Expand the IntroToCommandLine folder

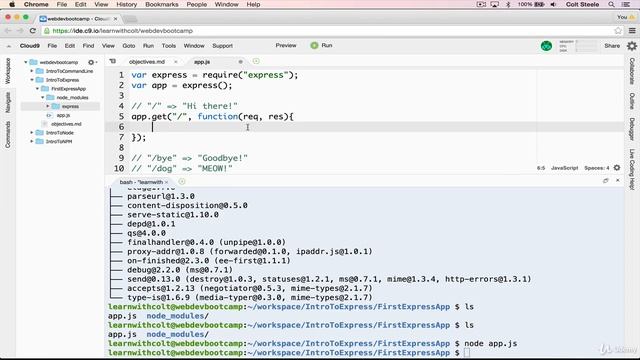[32, 71]
